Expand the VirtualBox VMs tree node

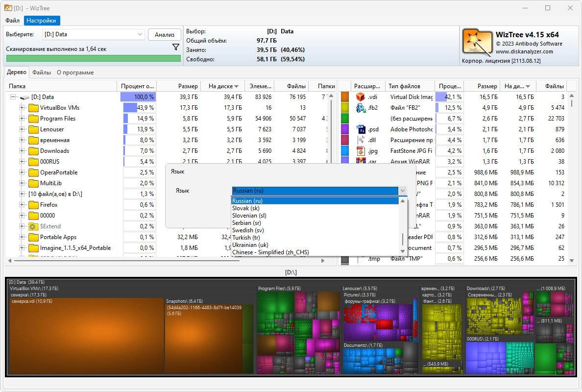(x=22, y=108)
